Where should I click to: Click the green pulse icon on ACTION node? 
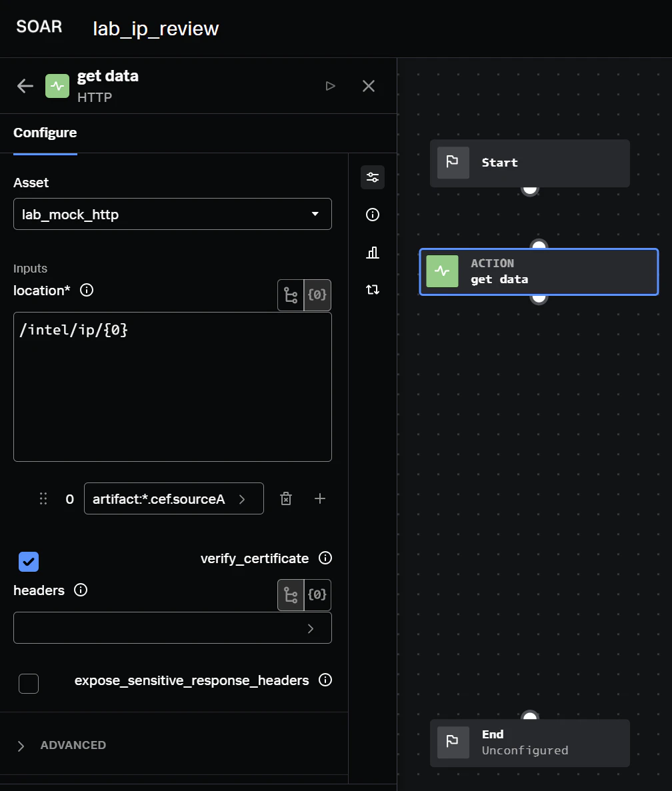443,271
